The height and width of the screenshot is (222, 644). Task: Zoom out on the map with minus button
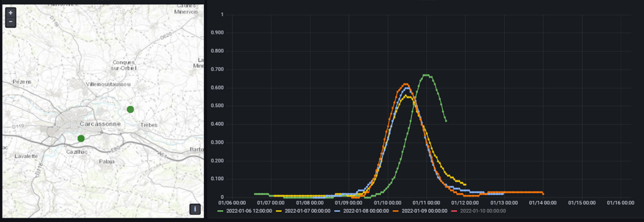(x=10, y=22)
